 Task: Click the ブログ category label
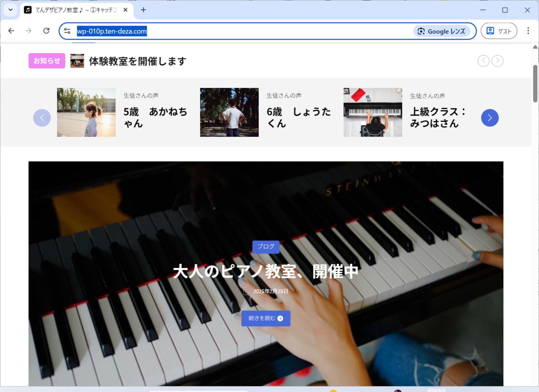266,247
